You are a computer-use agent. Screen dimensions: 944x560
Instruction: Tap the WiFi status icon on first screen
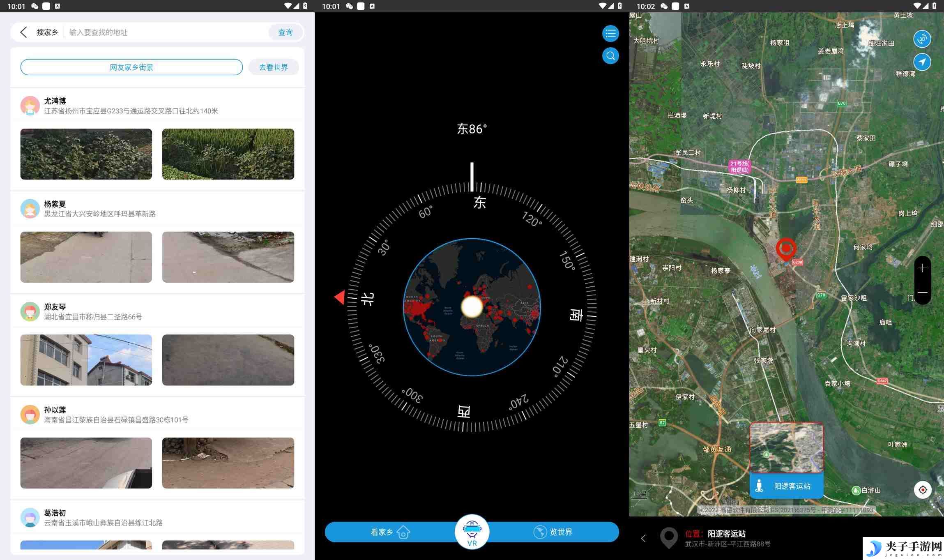click(288, 6)
